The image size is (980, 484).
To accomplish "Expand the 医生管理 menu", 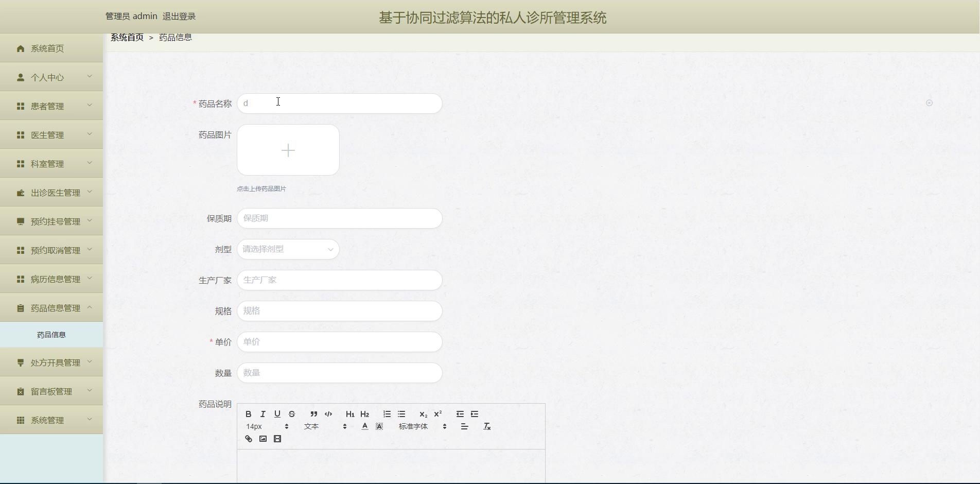I will [x=51, y=135].
